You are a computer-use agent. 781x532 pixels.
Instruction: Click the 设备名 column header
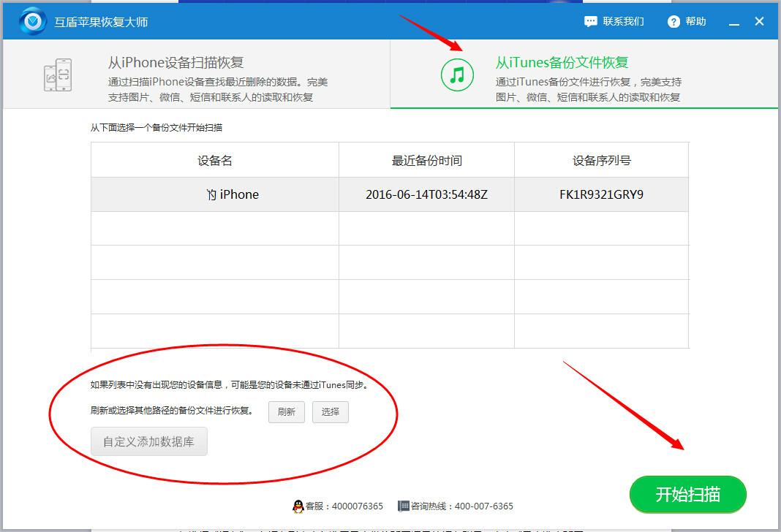(214, 159)
